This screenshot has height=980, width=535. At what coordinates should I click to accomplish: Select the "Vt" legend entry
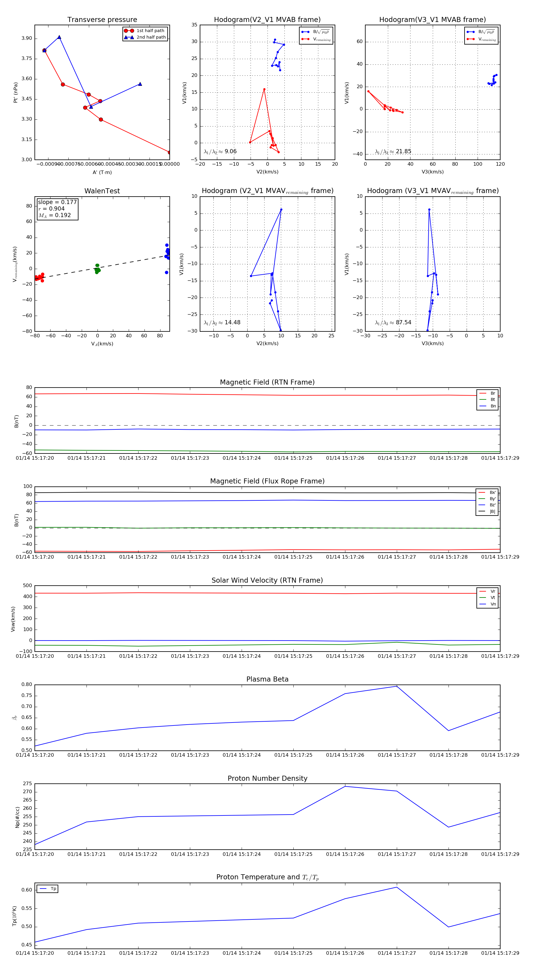click(x=487, y=598)
